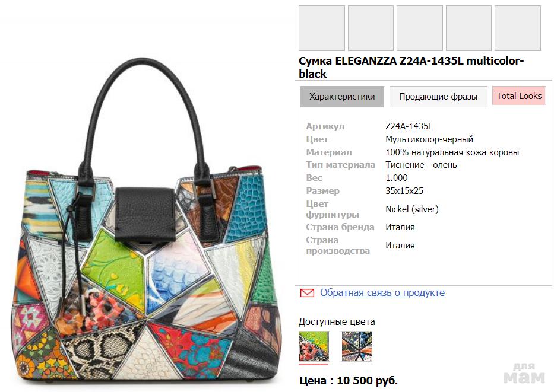Viewport: 554px width, 392px height.
Task: Click the article number value Z24A-1435L
Action: 409,126
